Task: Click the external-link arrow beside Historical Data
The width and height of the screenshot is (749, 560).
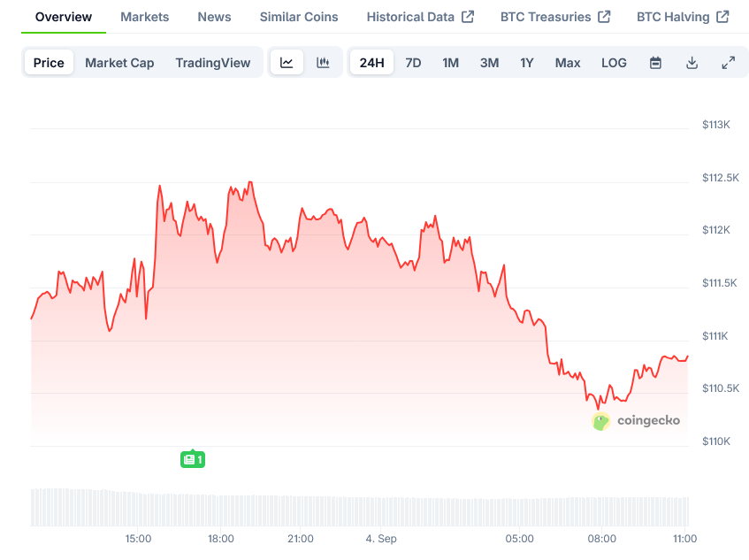Action: click(468, 17)
